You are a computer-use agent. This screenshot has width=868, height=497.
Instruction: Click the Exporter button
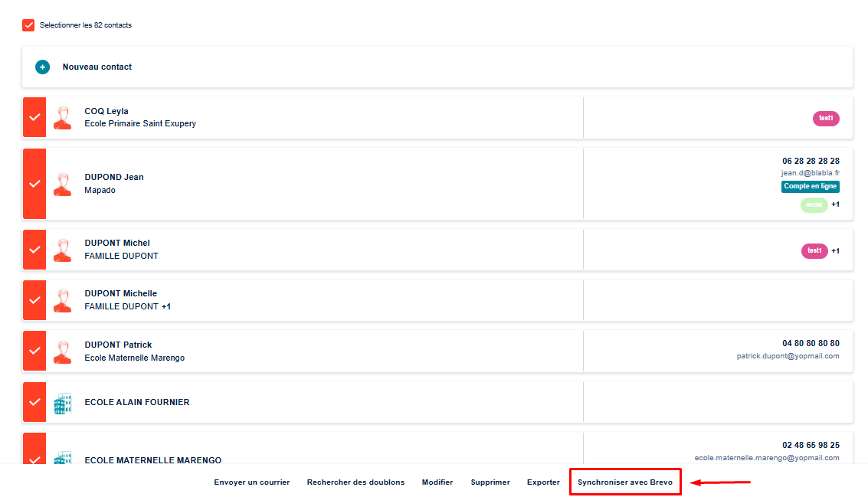[543, 482]
